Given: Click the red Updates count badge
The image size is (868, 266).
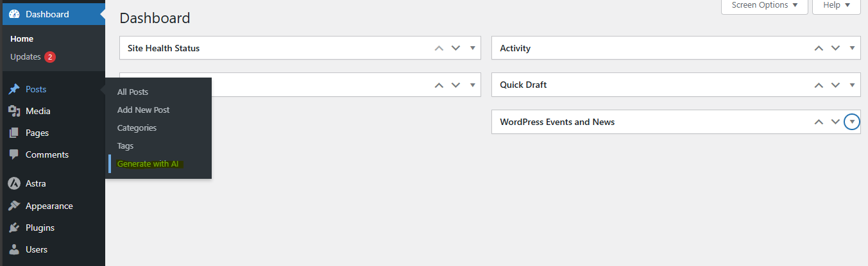Looking at the screenshot, I should pos(50,57).
